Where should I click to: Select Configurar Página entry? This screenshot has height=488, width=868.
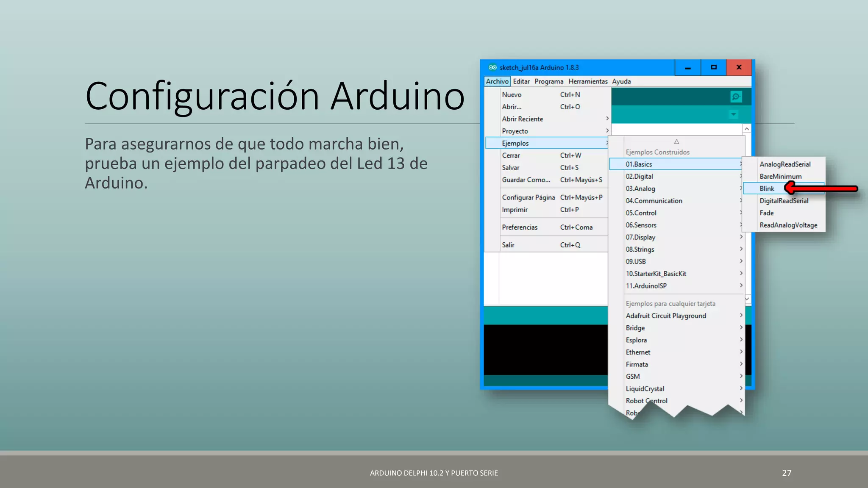click(547, 197)
